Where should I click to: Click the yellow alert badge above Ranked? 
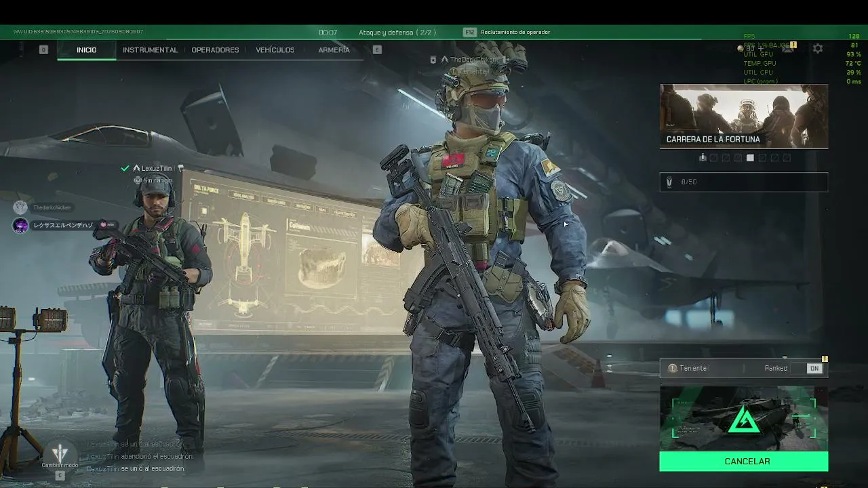(x=825, y=359)
